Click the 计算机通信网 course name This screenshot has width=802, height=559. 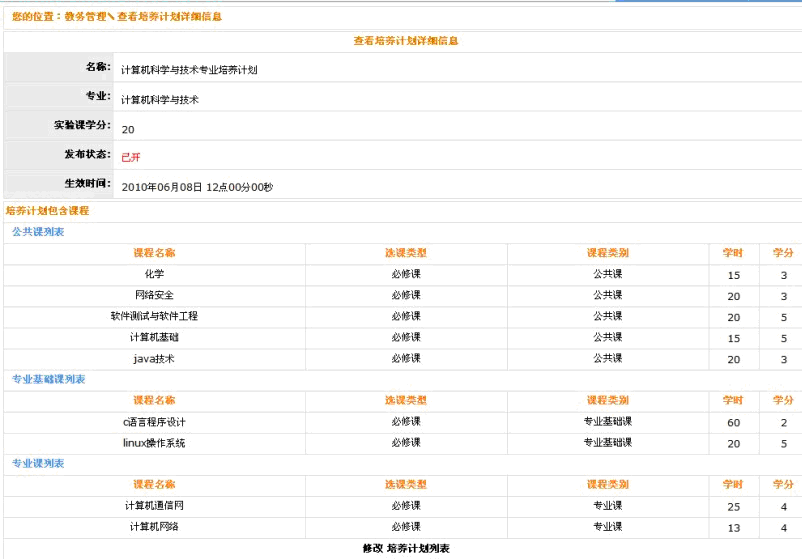coord(154,506)
